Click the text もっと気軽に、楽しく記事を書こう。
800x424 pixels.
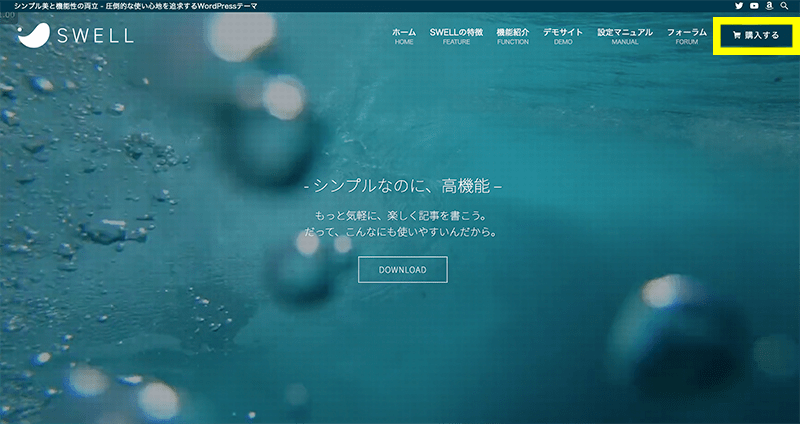[403, 216]
